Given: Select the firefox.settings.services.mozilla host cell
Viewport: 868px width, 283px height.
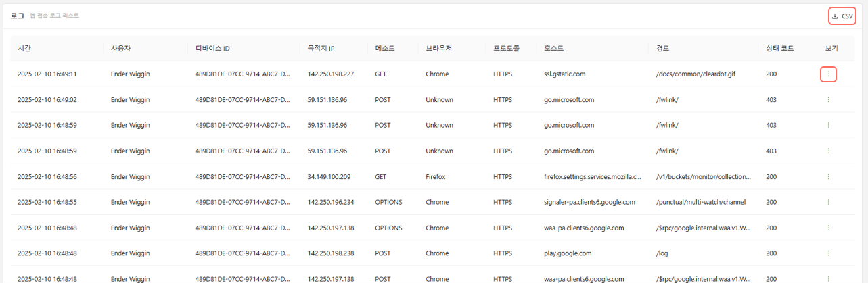Looking at the screenshot, I should click(592, 177).
